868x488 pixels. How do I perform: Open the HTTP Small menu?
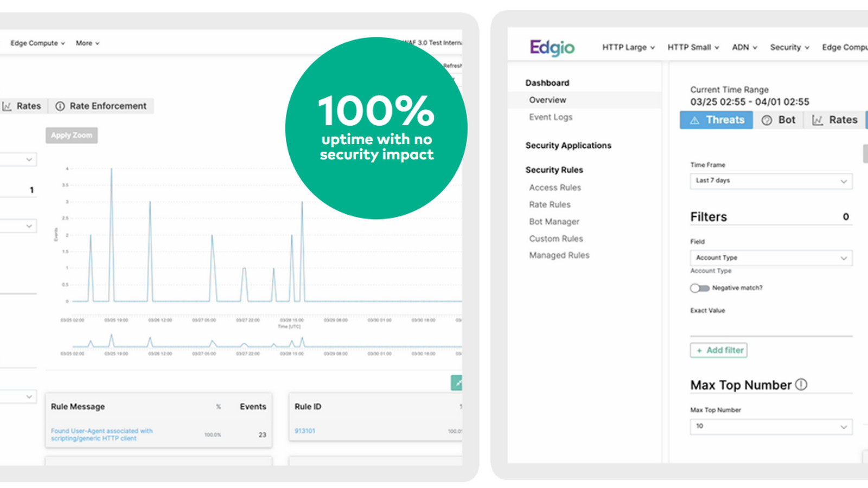pyautogui.click(x=693, y=47)
